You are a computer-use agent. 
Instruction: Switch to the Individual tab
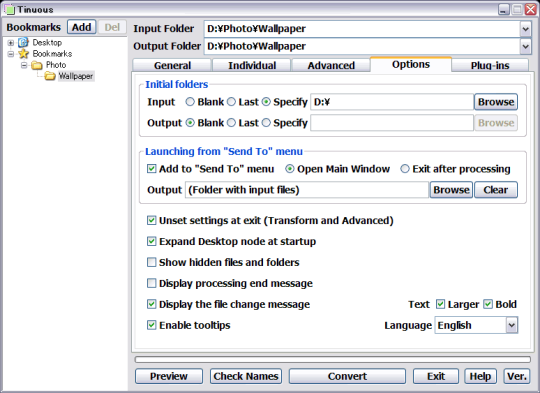252,65
